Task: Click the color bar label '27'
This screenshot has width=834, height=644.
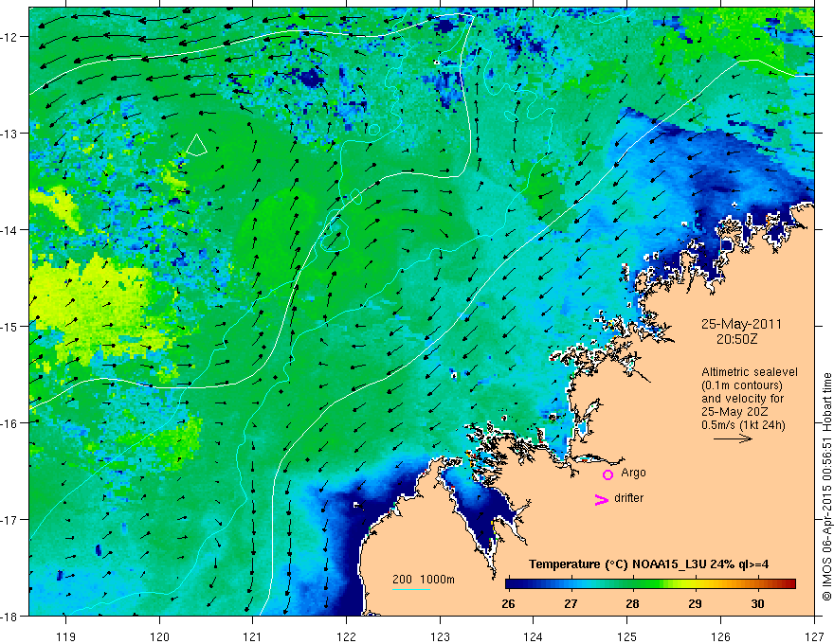Action: [571, 603]
